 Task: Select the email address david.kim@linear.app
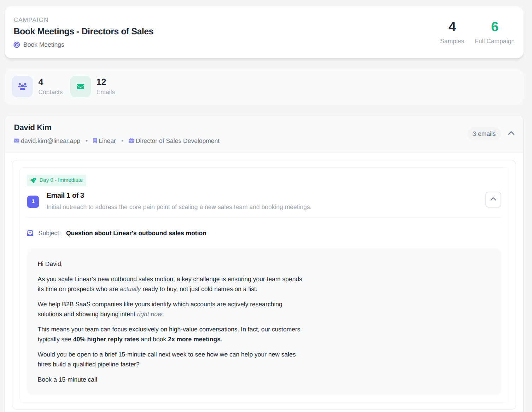(51, 140)
